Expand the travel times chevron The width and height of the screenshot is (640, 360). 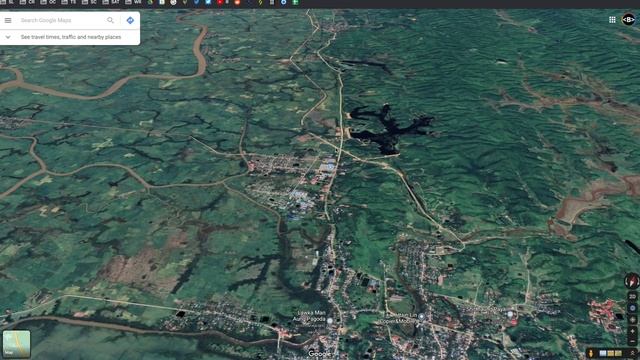pos(8,37)
